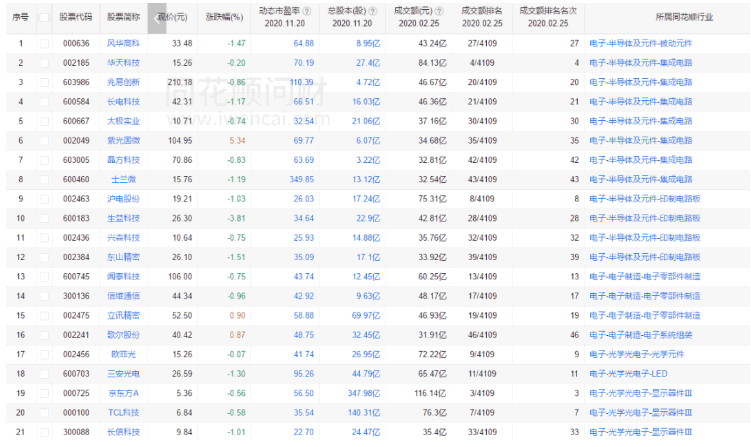The image size is (751, 447).
Task: Open stock link 风华高科
Action: tap(124, 44)
